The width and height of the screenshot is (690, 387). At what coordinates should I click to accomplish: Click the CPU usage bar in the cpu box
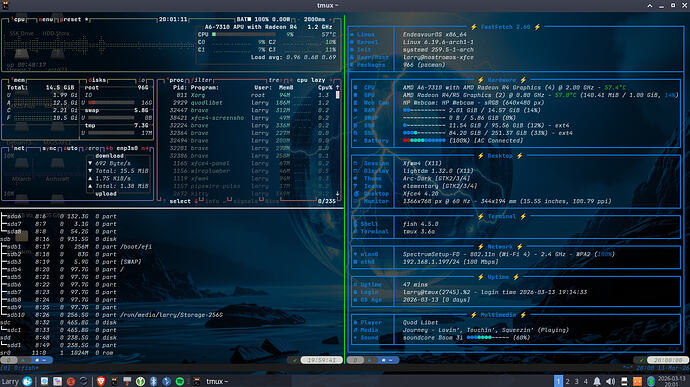244,34
